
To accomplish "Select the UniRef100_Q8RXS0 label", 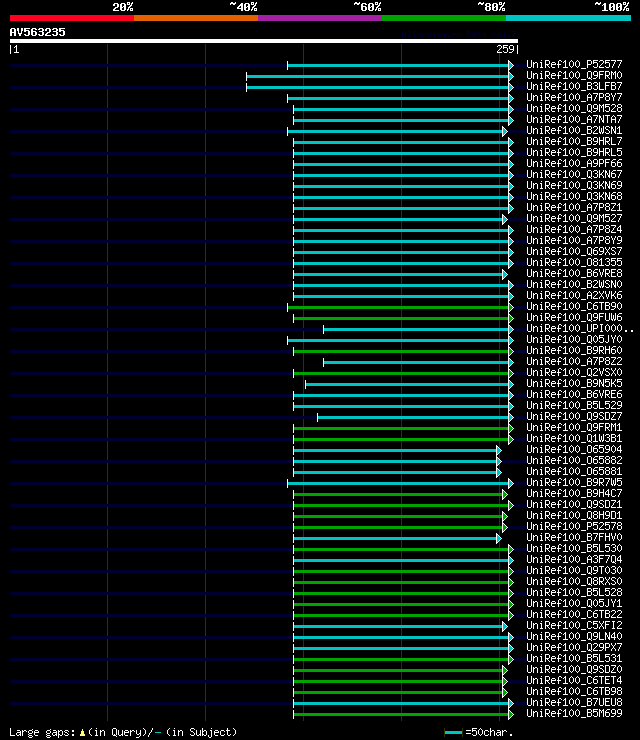I will coord(574,582).
